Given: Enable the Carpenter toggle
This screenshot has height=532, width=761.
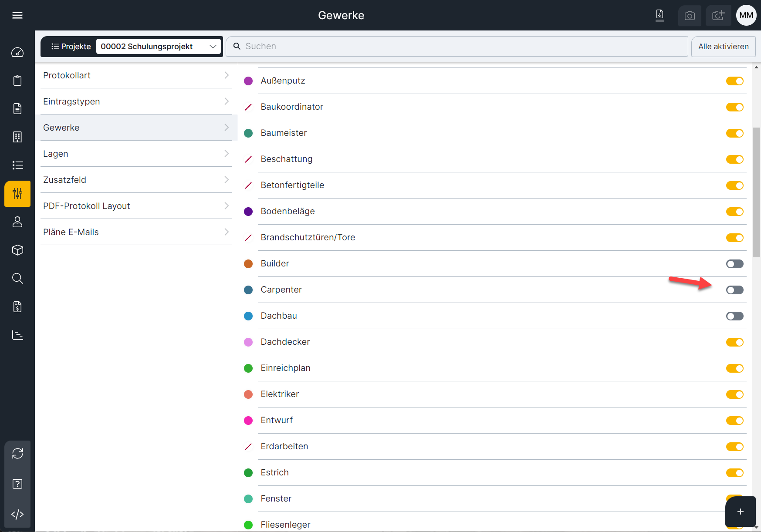Looking at the screenshot, I should point(735,290).
